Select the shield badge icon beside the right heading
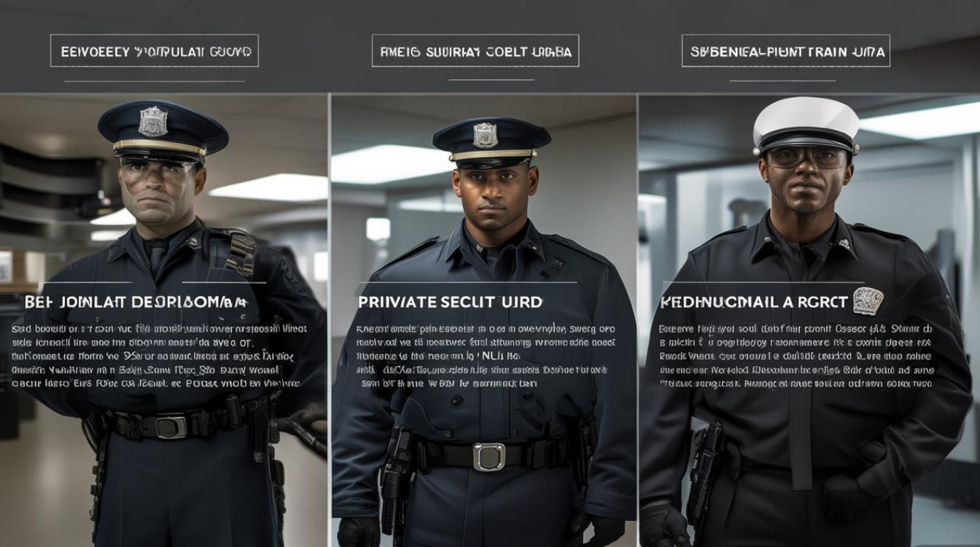 tap(868, 300)
